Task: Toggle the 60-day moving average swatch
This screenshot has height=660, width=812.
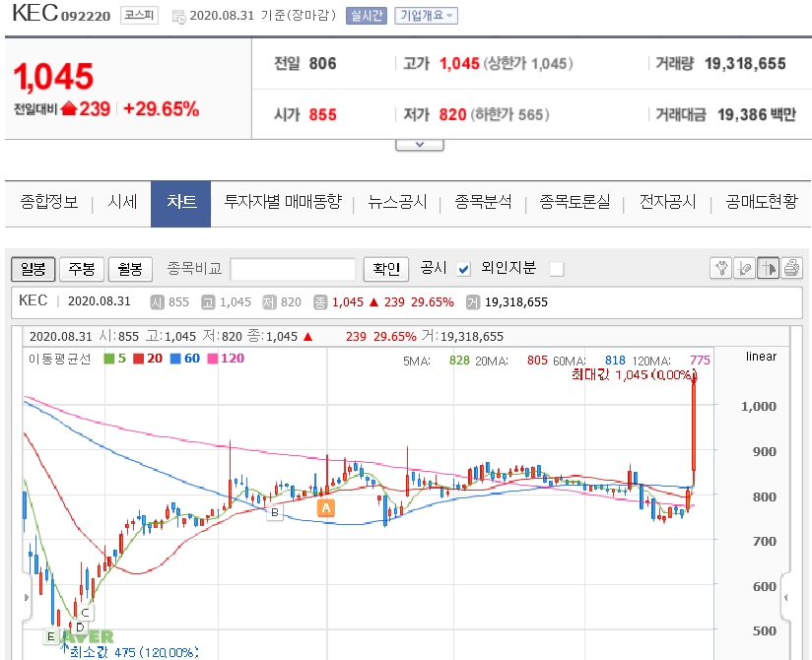Action: coord(175,359)
